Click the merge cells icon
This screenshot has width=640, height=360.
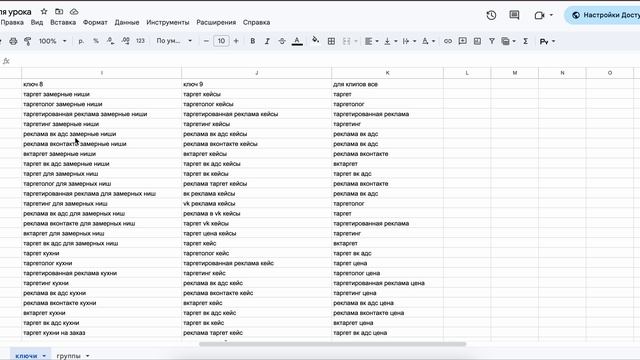347,41
